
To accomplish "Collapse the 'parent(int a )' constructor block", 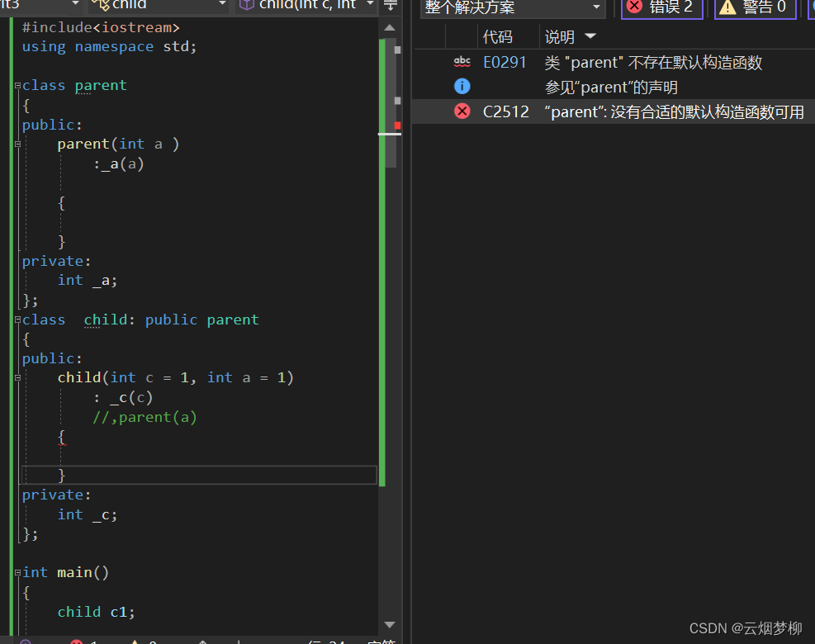I will pyautogui.click(x=17, y=144).
